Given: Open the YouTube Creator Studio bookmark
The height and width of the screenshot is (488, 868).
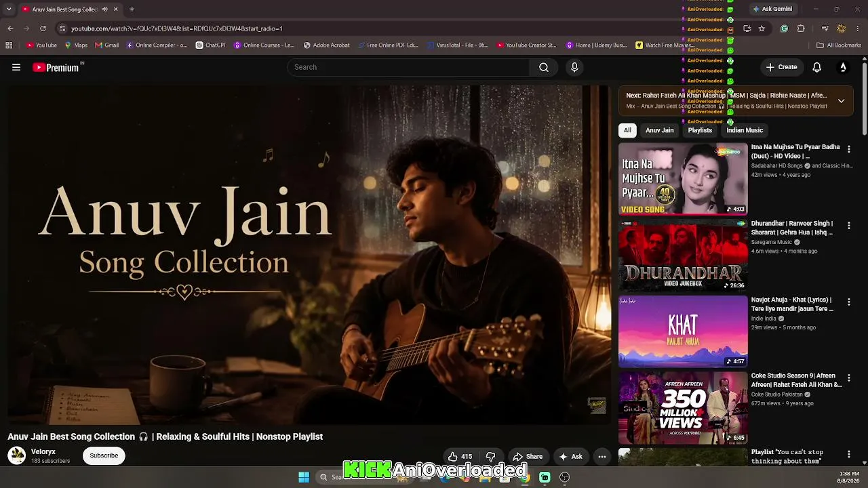Looking at the screenshot, I should coord(526,45).
